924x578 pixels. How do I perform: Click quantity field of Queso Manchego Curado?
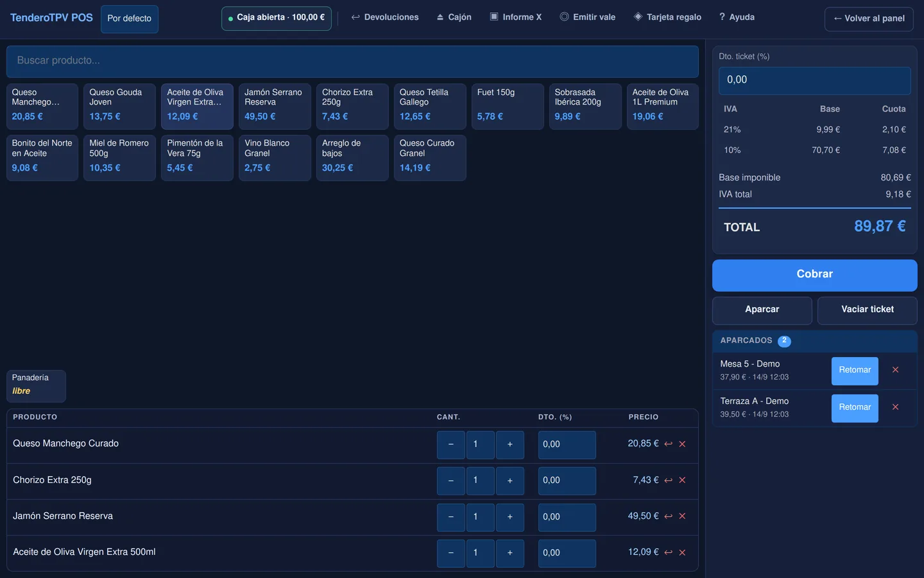pos(481,444)
